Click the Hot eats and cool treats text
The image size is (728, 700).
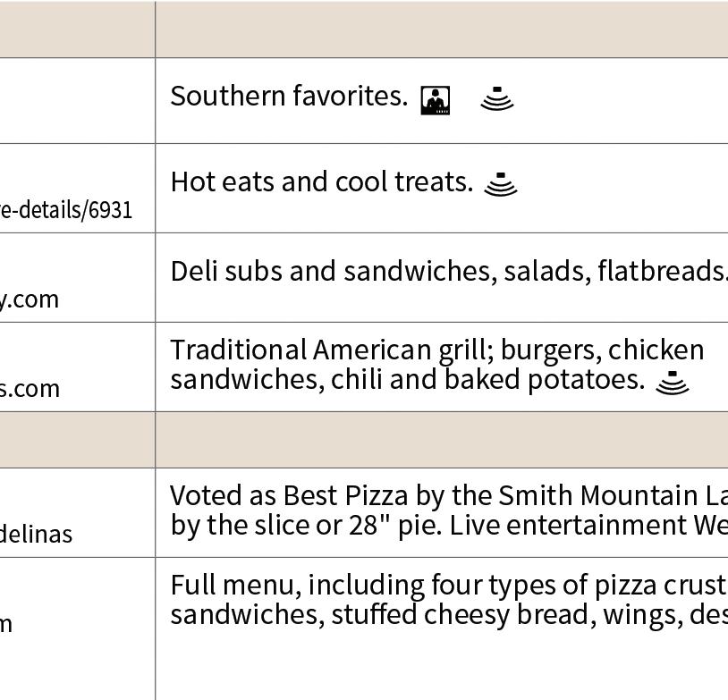321,182
